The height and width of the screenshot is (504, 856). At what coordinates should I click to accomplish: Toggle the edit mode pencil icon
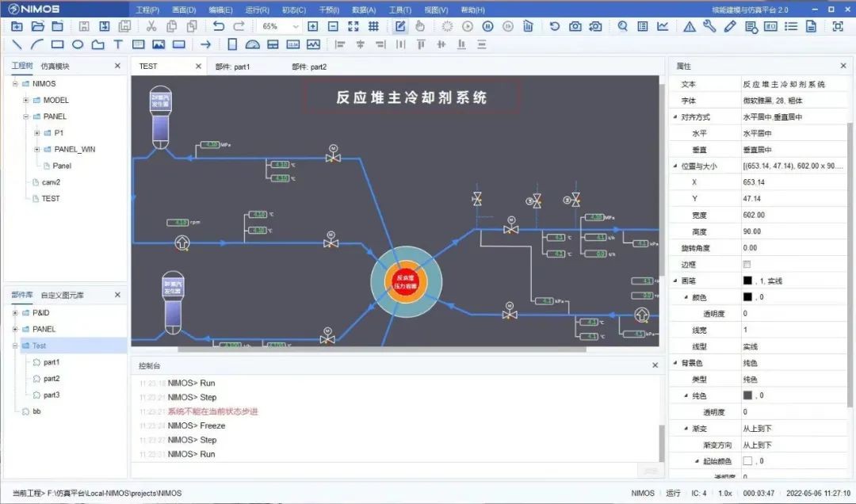400,26
